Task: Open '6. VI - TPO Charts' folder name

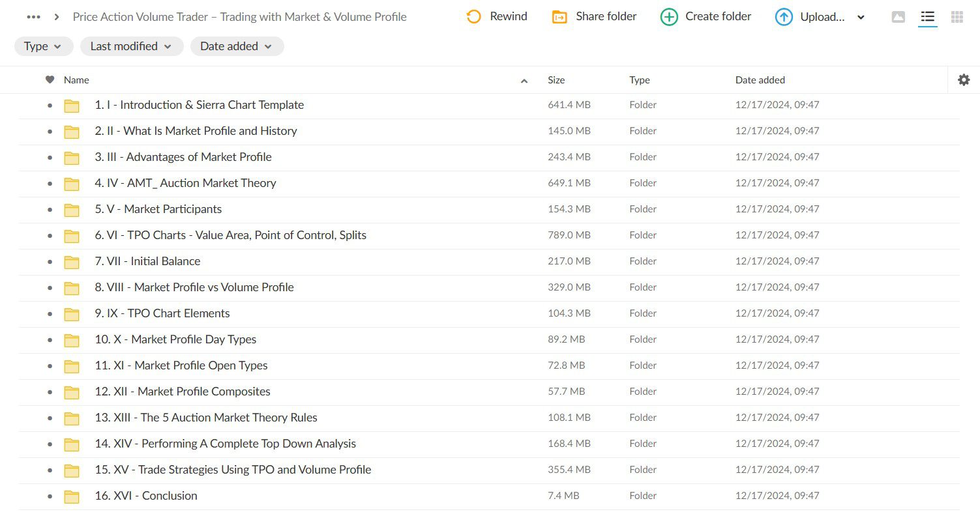Action: pyautogui.click(x=231, y=235)
